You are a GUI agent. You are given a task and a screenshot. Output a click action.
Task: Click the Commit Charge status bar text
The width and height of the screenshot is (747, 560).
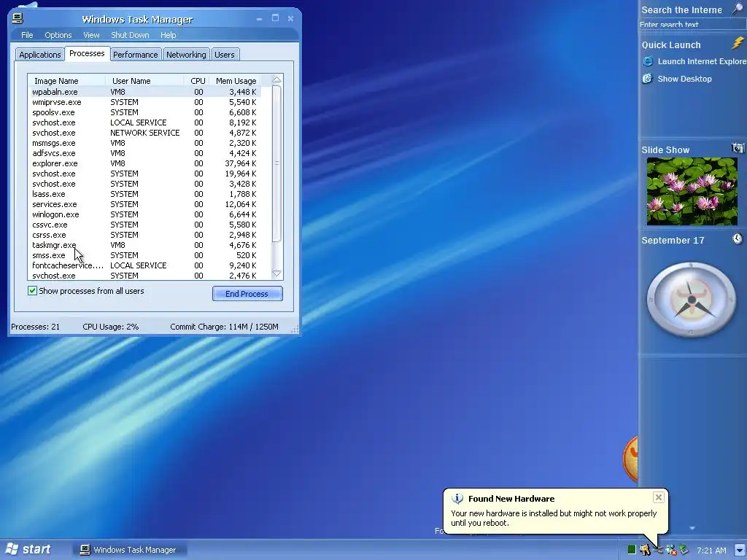point(224,327)
